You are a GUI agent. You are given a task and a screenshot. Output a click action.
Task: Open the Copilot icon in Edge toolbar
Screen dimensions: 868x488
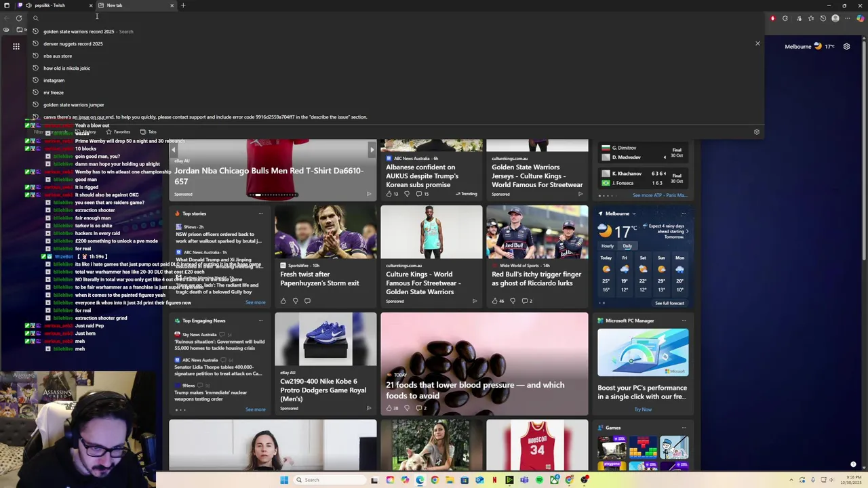point(861,18)
